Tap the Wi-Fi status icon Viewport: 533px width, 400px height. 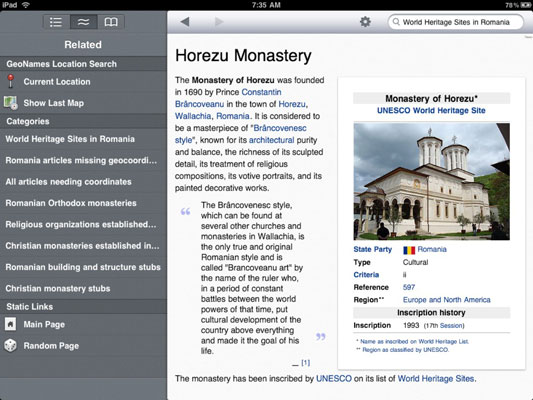coord(25,4)
